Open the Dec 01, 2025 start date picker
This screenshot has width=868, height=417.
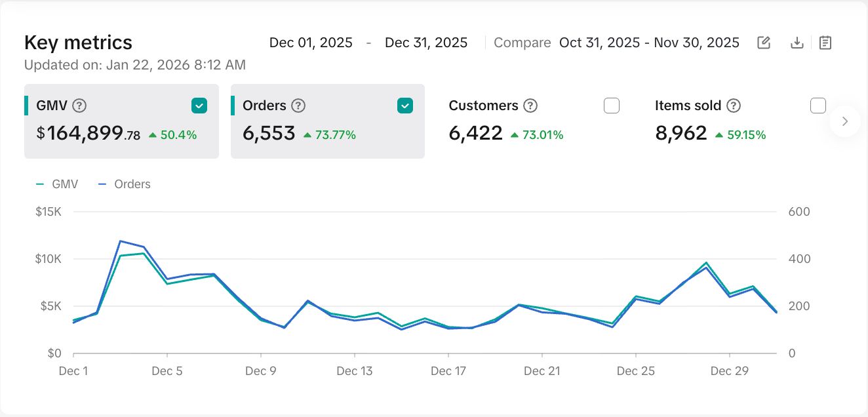[311, 43]
